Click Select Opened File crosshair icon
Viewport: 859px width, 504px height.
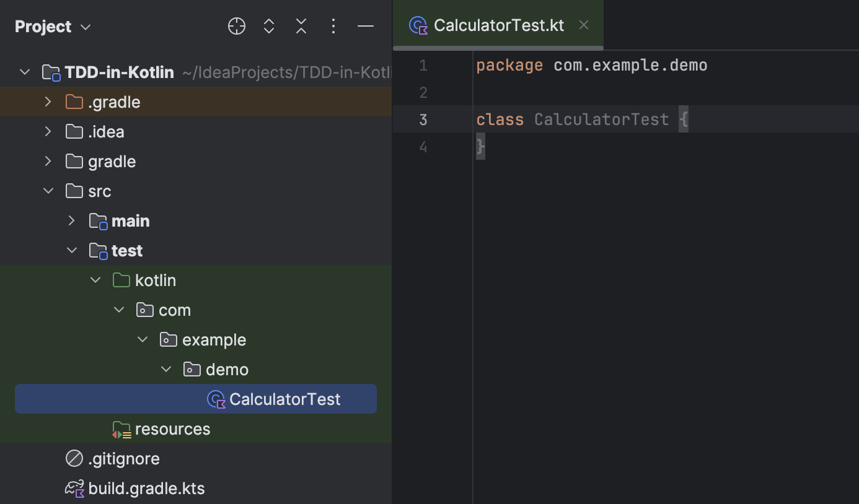pos(237,26)
